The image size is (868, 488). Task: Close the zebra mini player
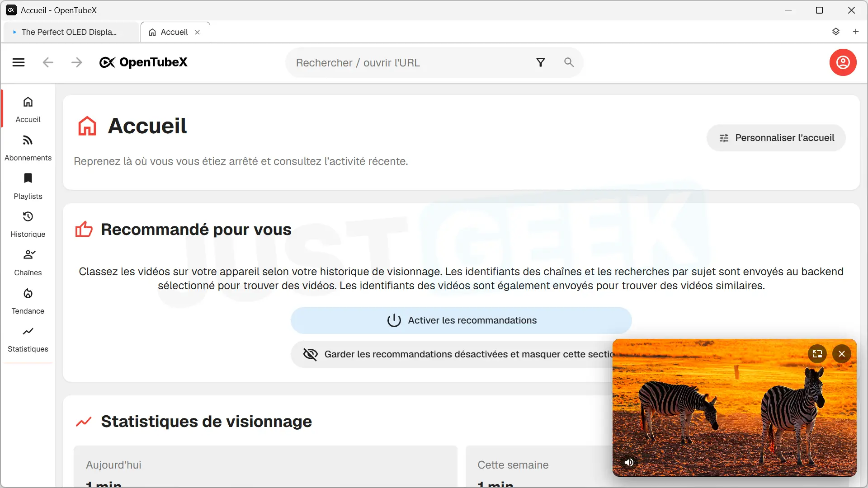click(x=842, y=354)
